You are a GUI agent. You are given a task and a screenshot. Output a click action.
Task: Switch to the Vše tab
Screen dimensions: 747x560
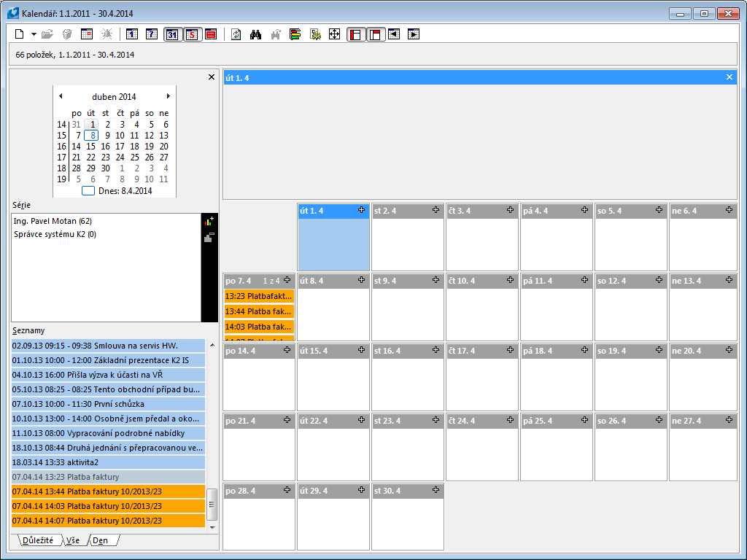73,540
